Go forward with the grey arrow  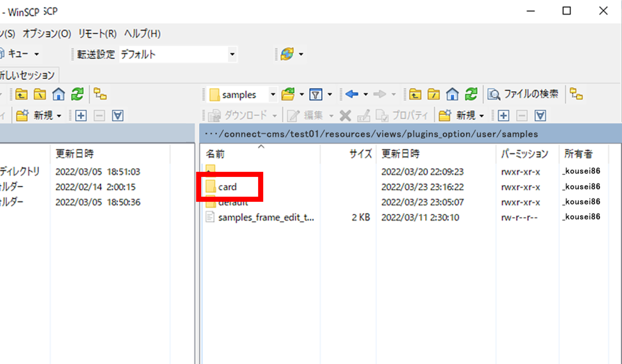coord(379,94)
